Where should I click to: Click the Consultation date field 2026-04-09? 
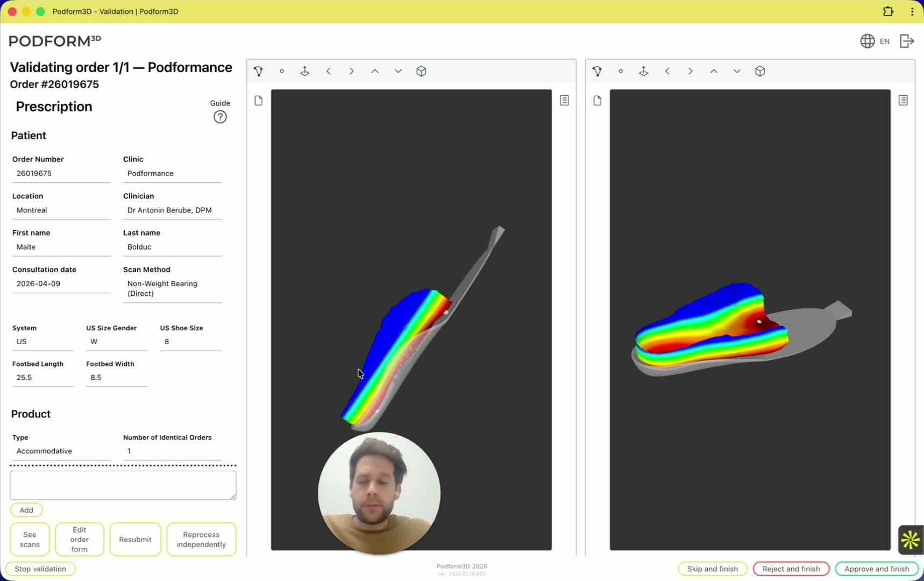pyautogui.click(x=61, y=284)
